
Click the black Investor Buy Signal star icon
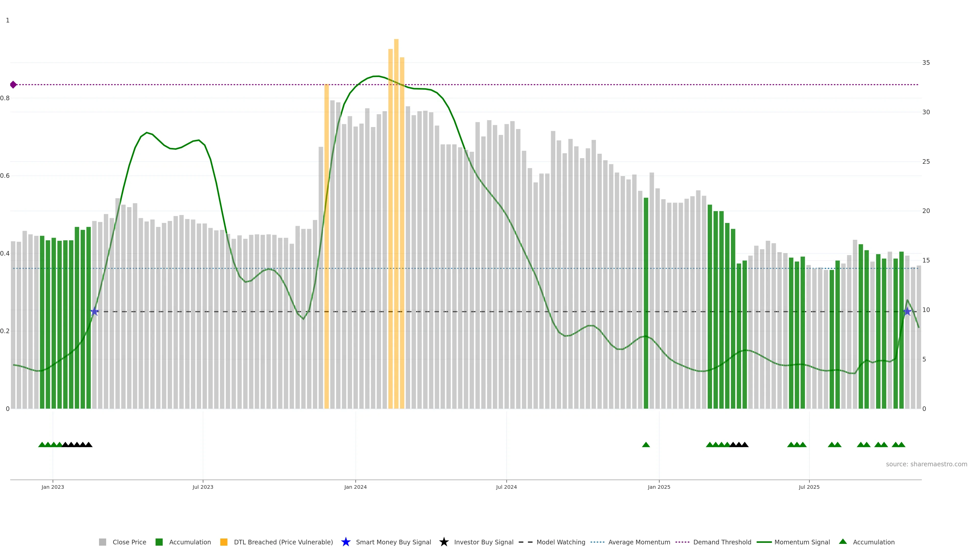[x=444, y=542]
